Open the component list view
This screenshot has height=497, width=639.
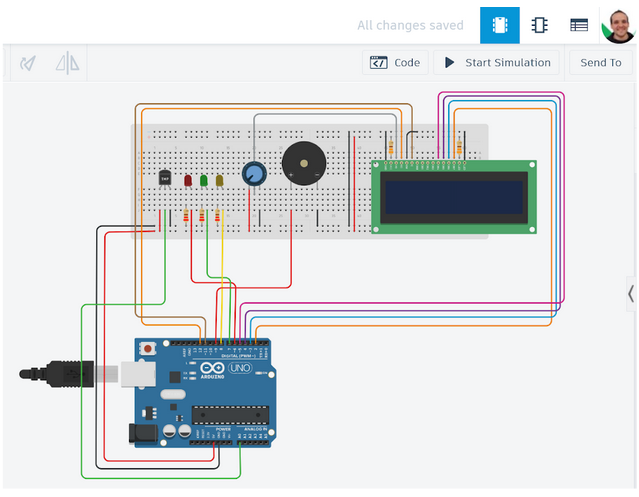pyautogui.click(x=579, y=25)
